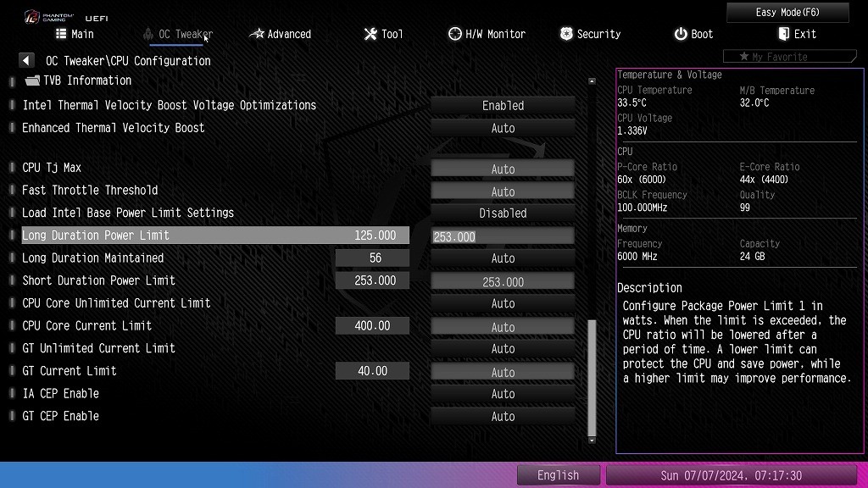Screen dimensions: 868x488
Task: Click the 400.00 current value box
Action: point(372,326)
